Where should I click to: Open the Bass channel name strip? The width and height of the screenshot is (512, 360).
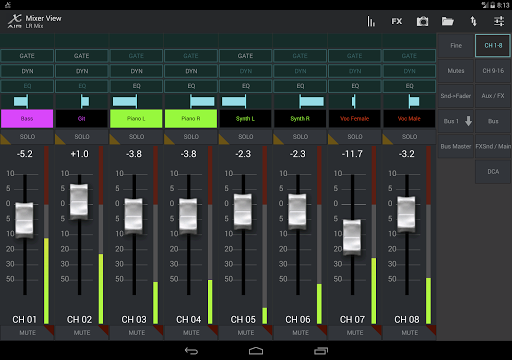(27, 118)
